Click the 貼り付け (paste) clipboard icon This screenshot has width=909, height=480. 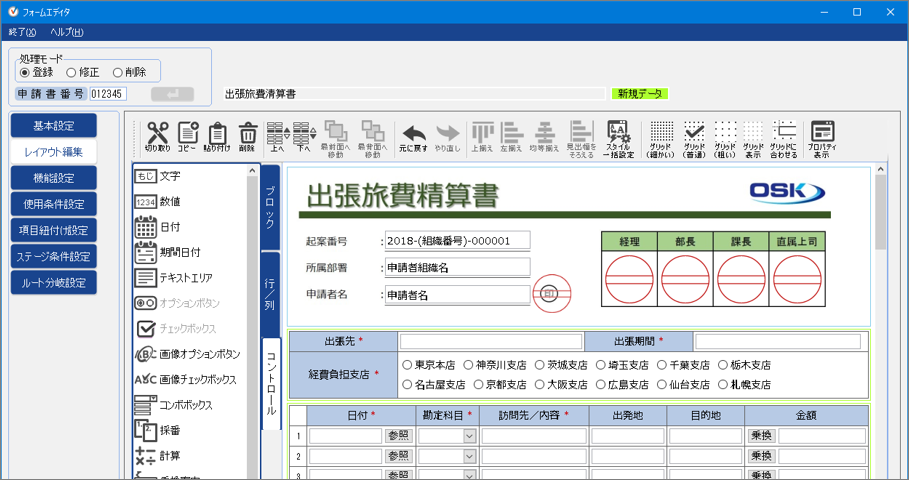(x=217, y=137)
